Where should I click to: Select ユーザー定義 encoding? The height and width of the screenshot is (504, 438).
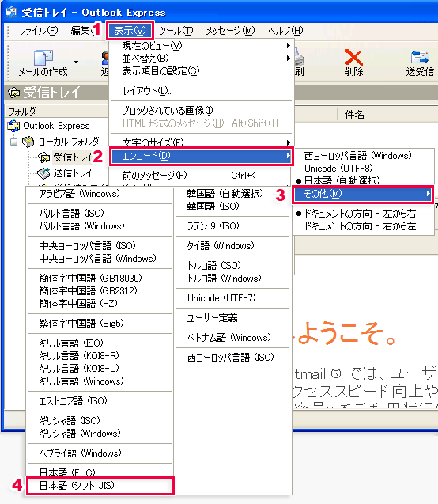click(232, 318)
